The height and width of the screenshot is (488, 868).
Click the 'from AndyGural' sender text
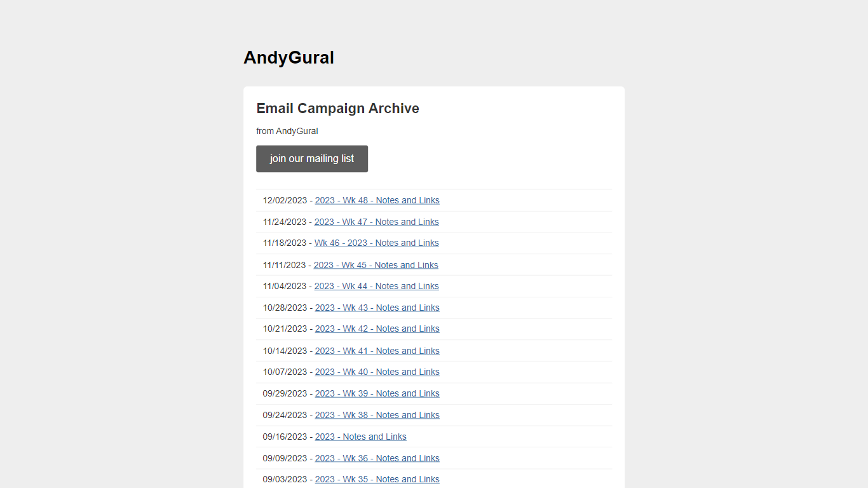pyautogui.click(x=287, y=132)
